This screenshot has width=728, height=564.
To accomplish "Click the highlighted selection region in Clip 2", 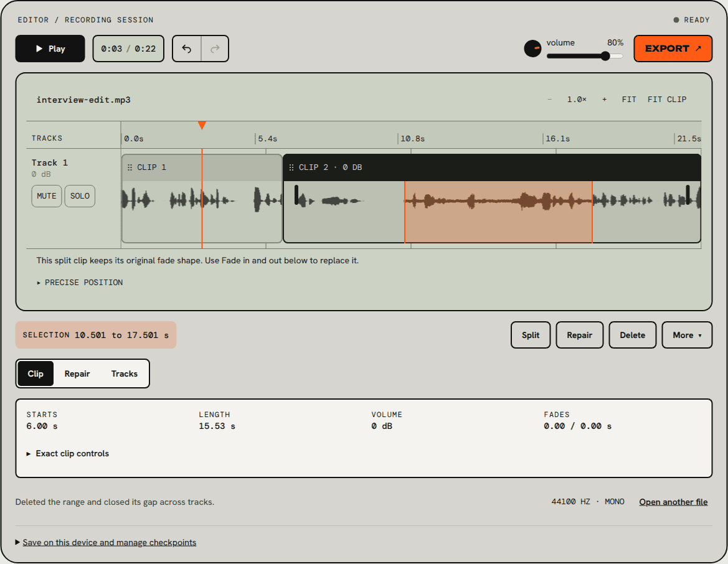I will coord(498,212).
